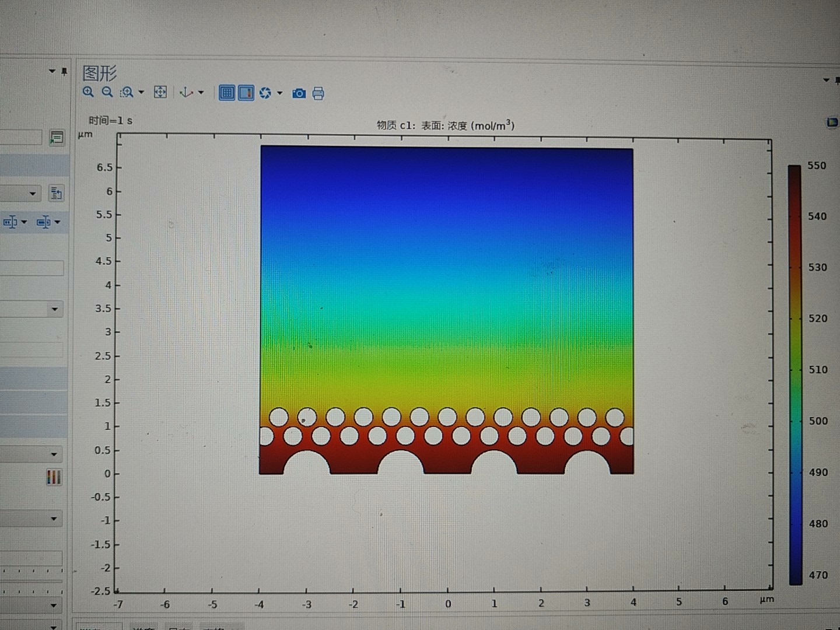Select the Zoom Box tool icon
Viewport: 840px width, 630px height.
pos(127,92)
